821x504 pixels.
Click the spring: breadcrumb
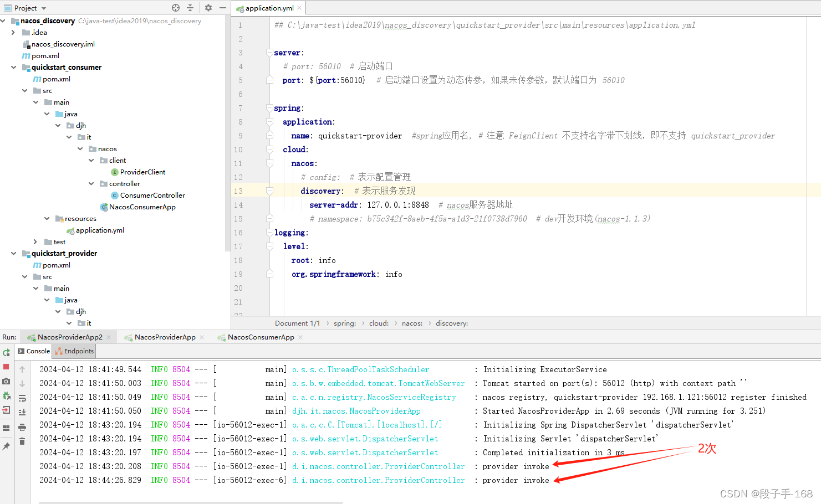[345, 323]
